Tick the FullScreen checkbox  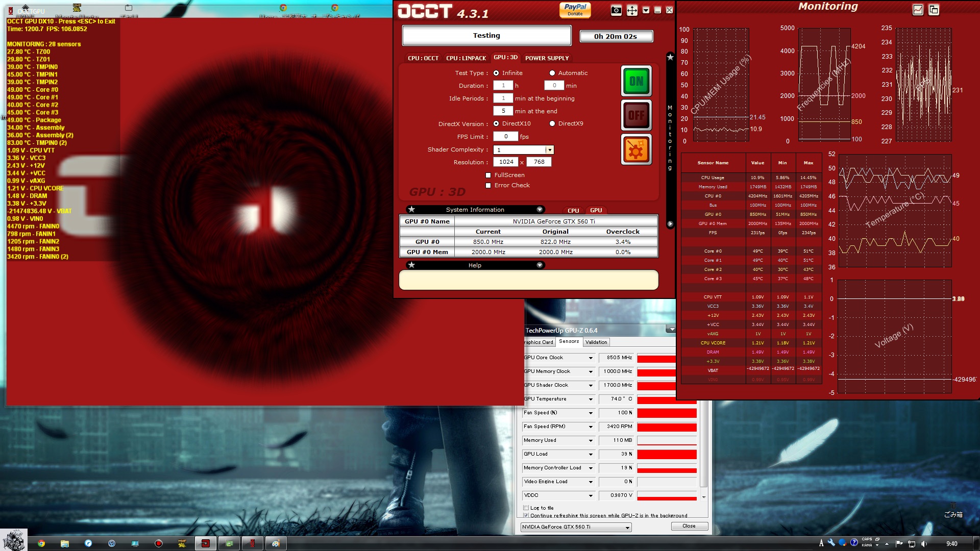[488, 175]
